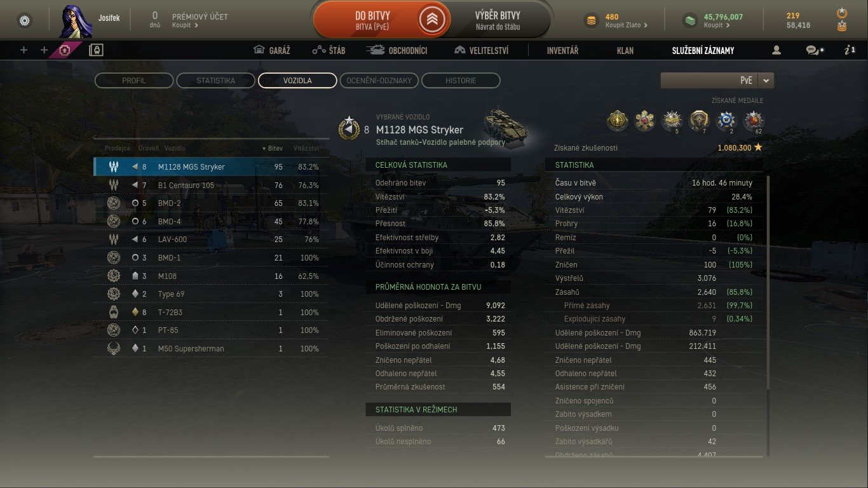Switch to the Statistika tab

(215, 81)
